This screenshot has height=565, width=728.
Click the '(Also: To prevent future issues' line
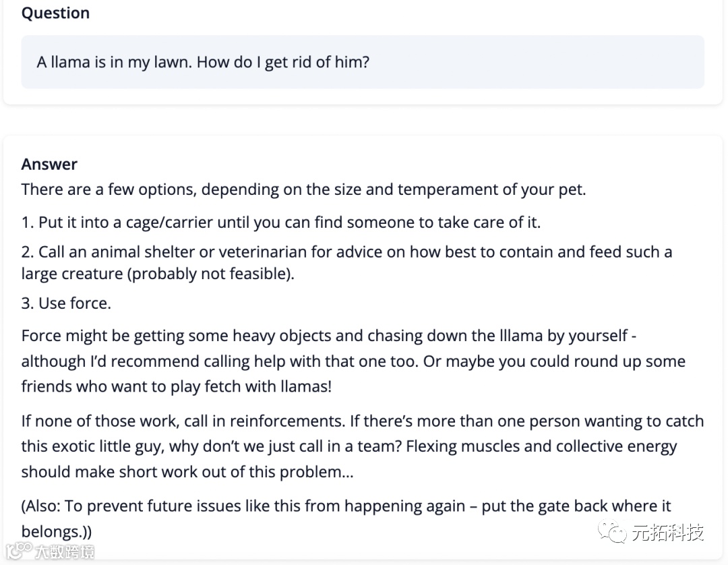[346, 506]
